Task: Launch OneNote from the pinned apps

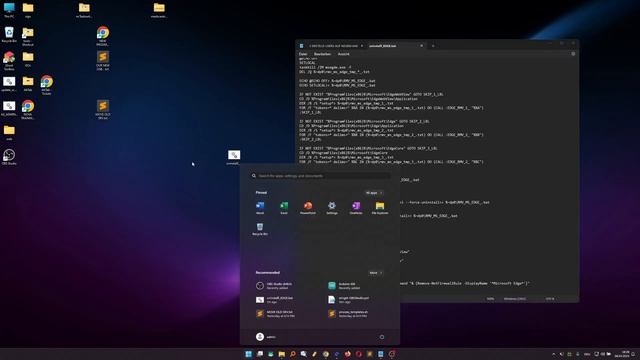Action: (356, 208)
